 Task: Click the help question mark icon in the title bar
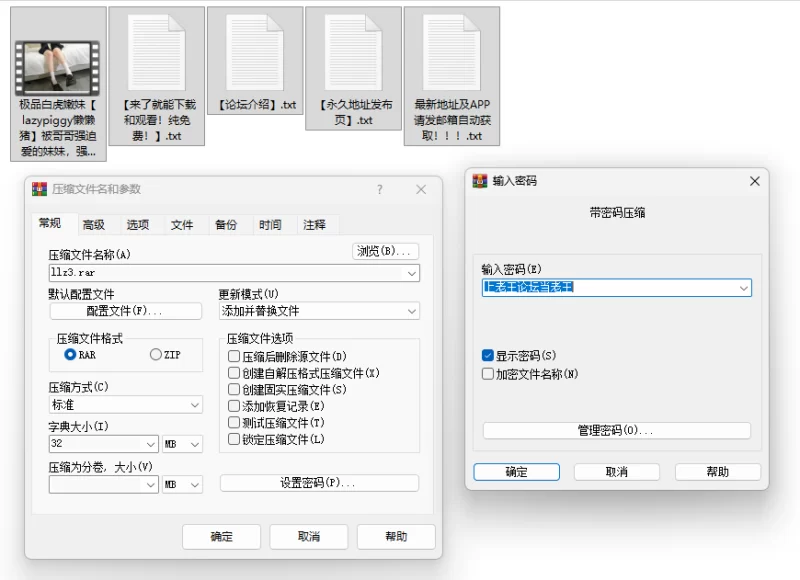pos(378,188)
